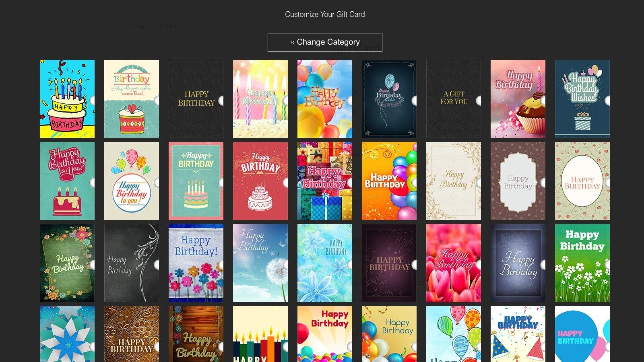644x362 pixels.
Task: Pick the colorful balloons sky card
Action: 324,99
